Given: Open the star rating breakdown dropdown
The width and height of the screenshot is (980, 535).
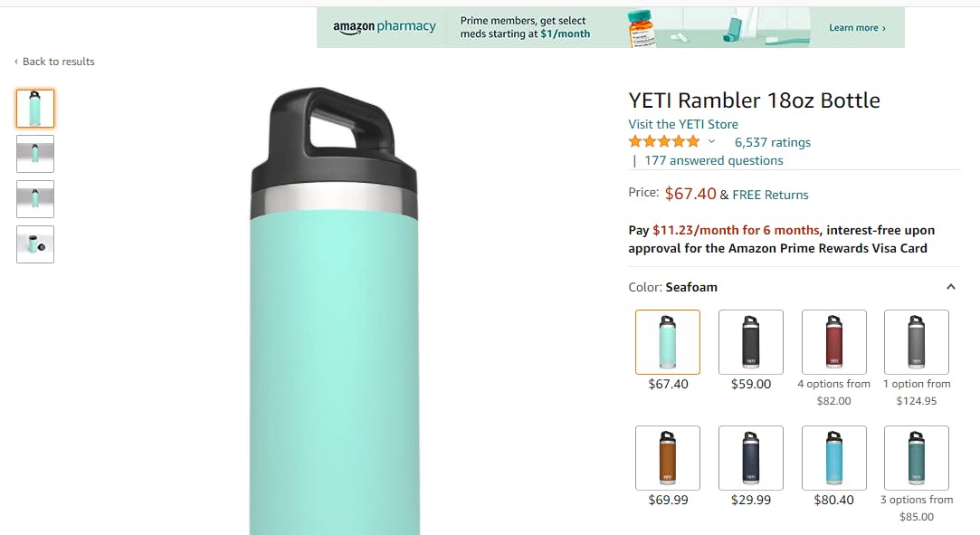Looking at the screenshot, I should (x=711, y=142).
